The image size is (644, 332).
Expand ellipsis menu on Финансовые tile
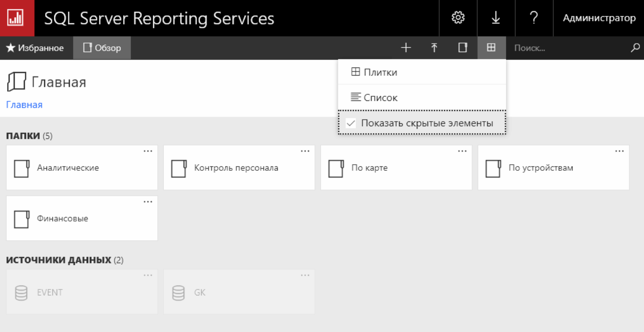click(x=148, y=202)
